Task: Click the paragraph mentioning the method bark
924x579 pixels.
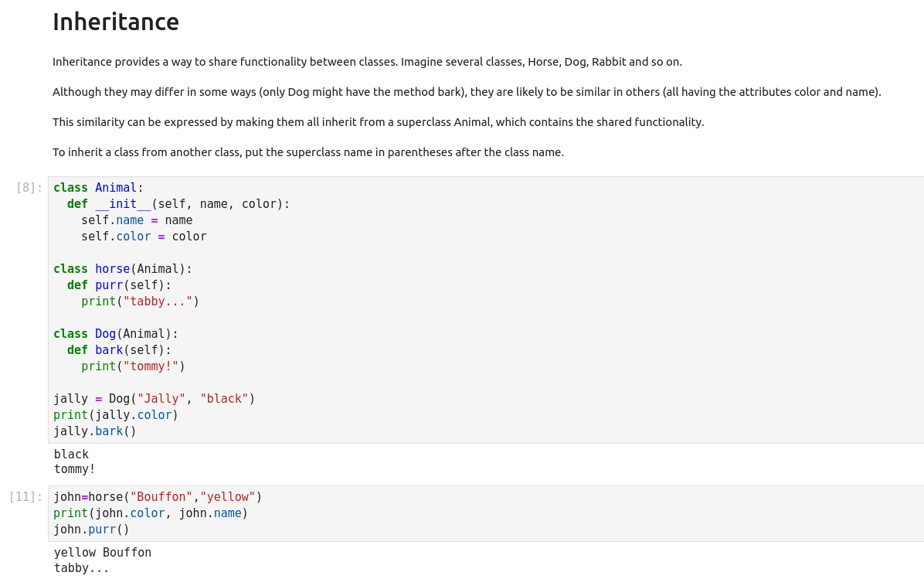Action: 467,92
